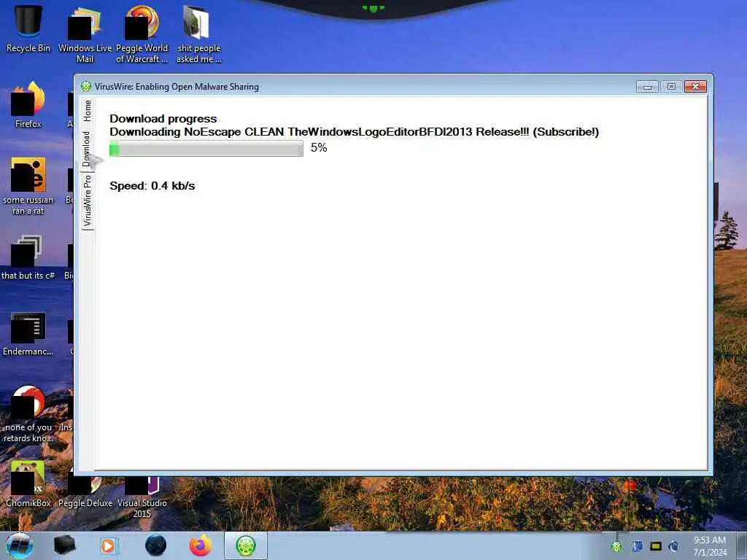
Task: Select the 'none of you retards kno...' icon
Action: pyautogui.click(x=28, y=413)
